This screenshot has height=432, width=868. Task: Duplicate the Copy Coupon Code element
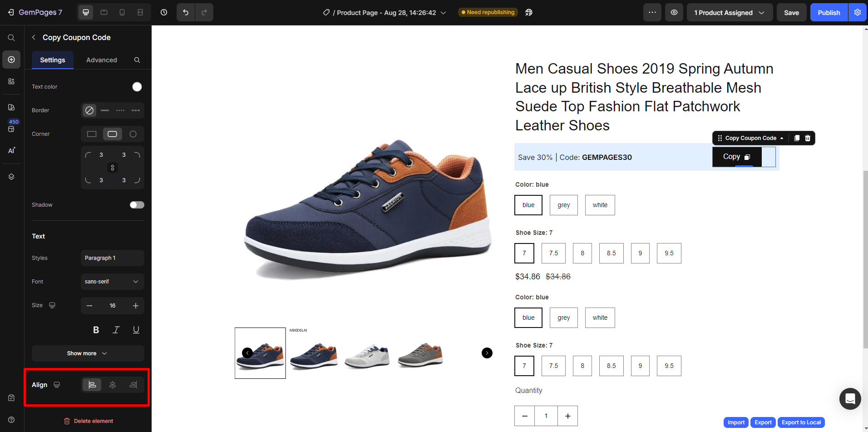pyautogui.click(x=797, y=138)
